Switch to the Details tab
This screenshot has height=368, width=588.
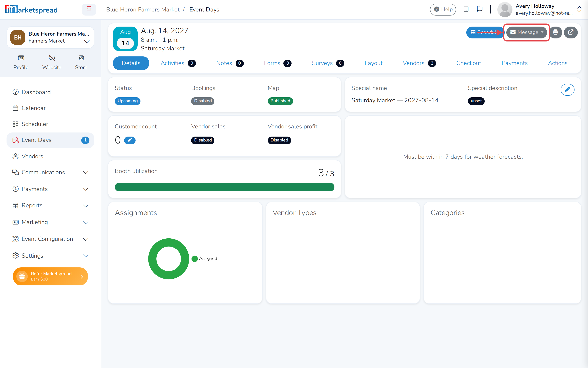[131, 63]
